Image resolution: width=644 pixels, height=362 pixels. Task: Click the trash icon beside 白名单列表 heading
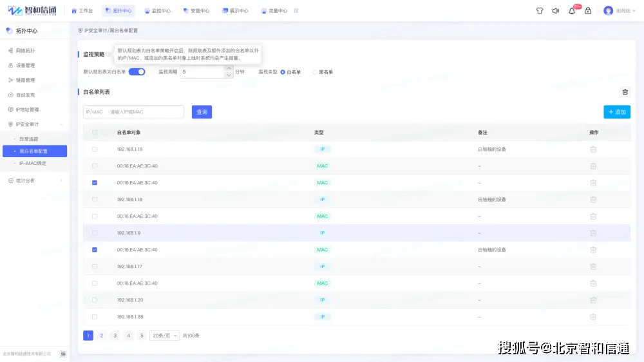(625, 92)
